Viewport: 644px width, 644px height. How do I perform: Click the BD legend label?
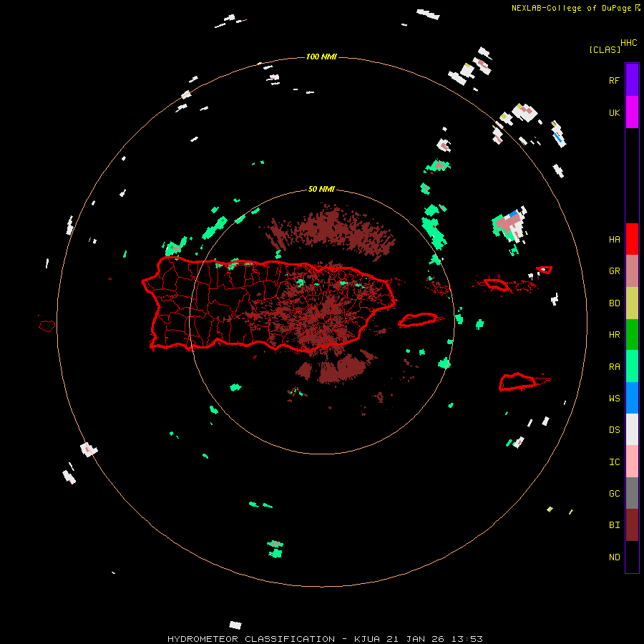614,303
